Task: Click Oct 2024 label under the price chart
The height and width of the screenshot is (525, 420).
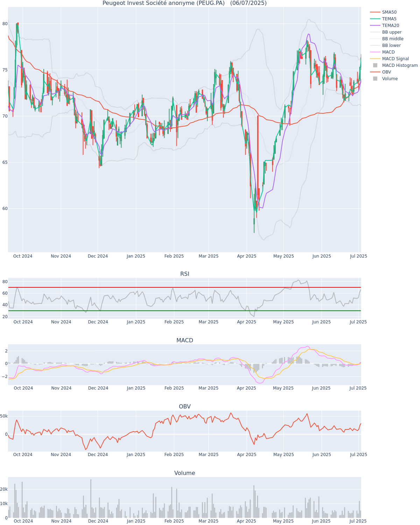Action: (23, 256)
